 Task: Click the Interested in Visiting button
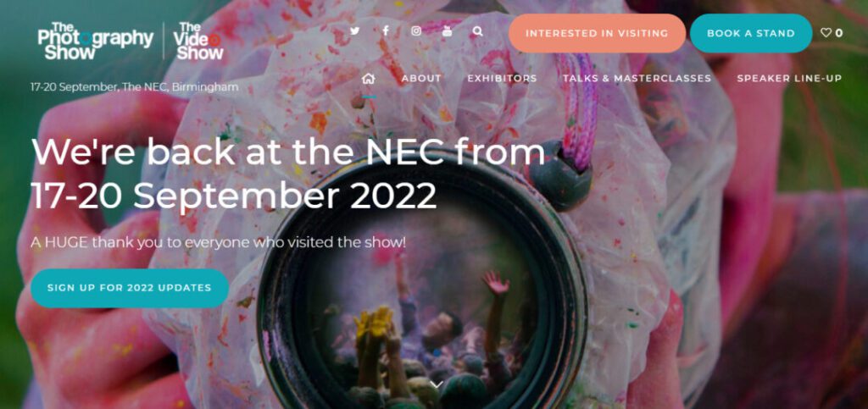[597, 33]
